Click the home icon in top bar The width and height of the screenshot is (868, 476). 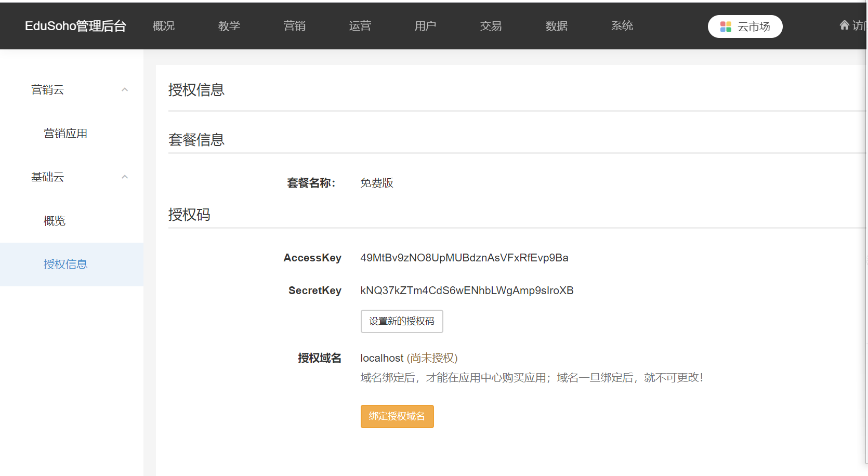(x=845, y=25)
